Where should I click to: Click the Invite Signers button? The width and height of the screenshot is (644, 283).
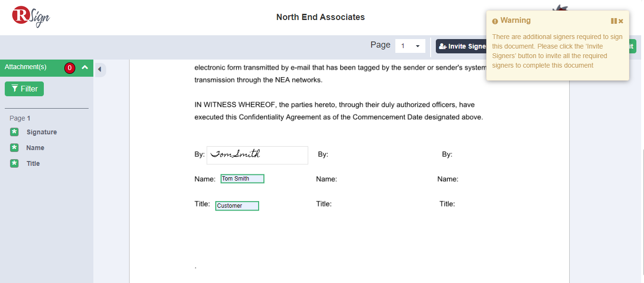(461, 46)
